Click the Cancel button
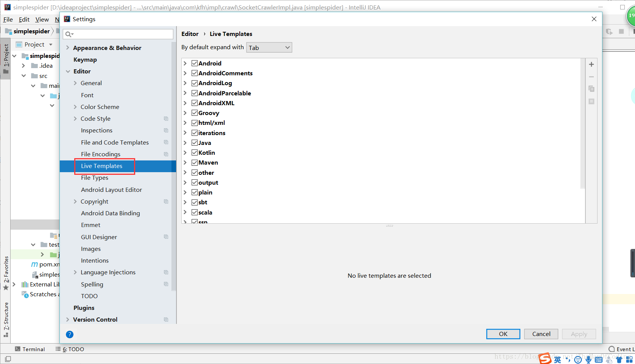 (541, 334)
